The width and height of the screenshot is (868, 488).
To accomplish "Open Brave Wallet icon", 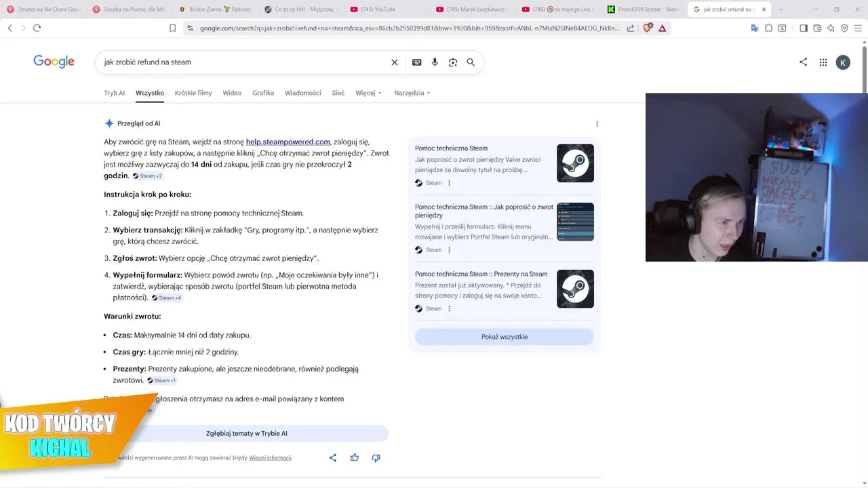I will [x=817, y=28].
